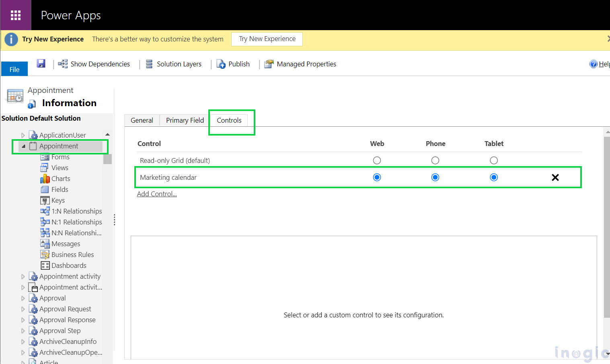Expand the Approval tree node
This screenshot has height=364, width=610.
[x=23, y=298]
